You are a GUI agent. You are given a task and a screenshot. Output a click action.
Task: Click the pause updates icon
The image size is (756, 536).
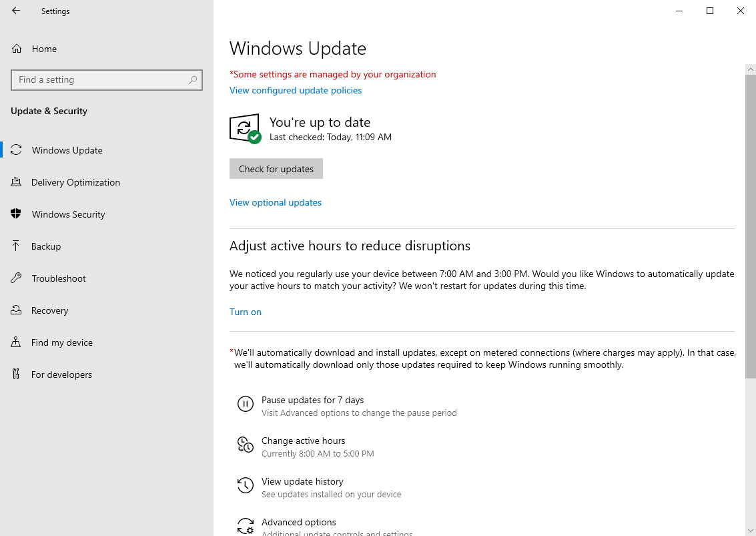(x=246, y=404)
